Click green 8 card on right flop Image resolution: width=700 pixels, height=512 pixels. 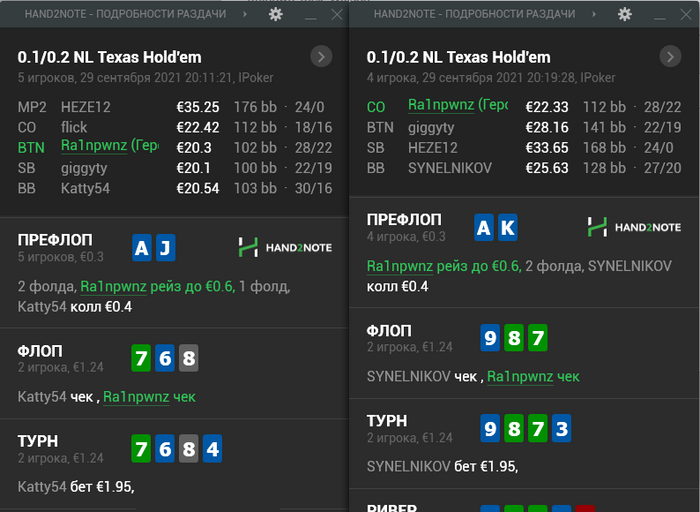514,338
